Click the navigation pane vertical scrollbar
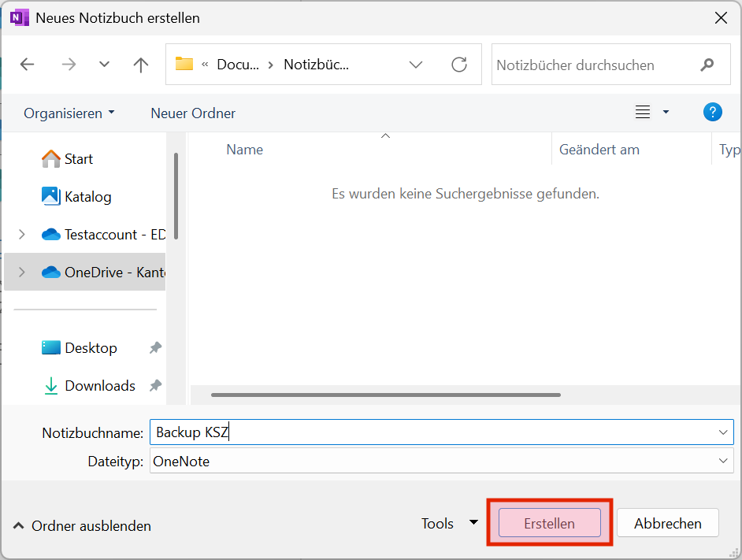The image size is (742, 560). point(176,195)
